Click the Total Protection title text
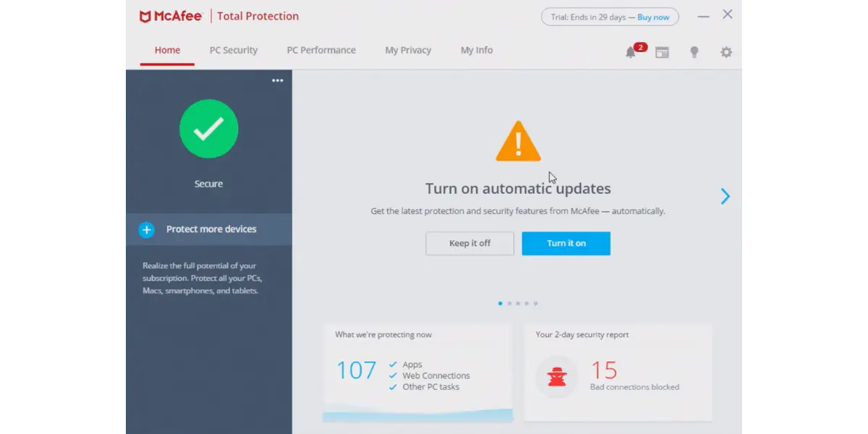Viewport: 868px width, 434px height. point(258,16)
